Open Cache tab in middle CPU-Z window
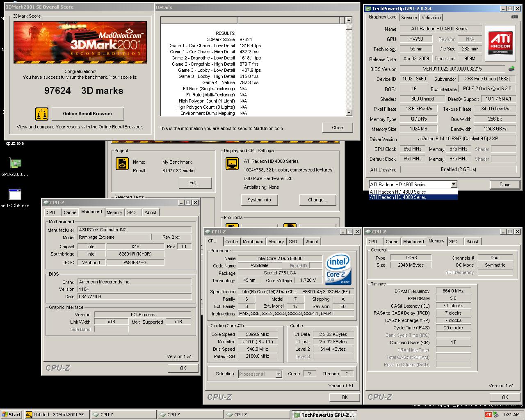Viewport: 525px width, 420px height. [231, 242]
